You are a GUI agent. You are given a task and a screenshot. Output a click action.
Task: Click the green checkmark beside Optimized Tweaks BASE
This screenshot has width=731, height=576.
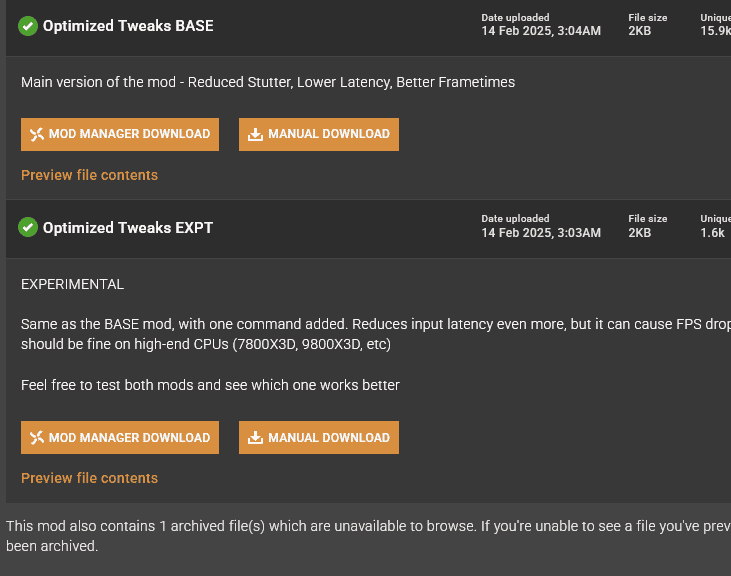[x=28, y=26]
